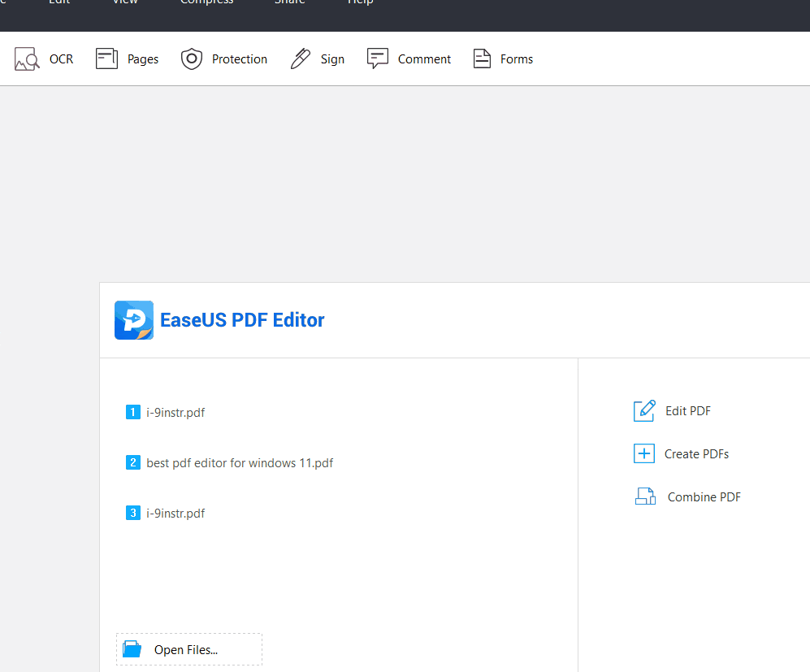810x672 pixels.
Task: Open the Comment tool
Action: pos(378,58)
